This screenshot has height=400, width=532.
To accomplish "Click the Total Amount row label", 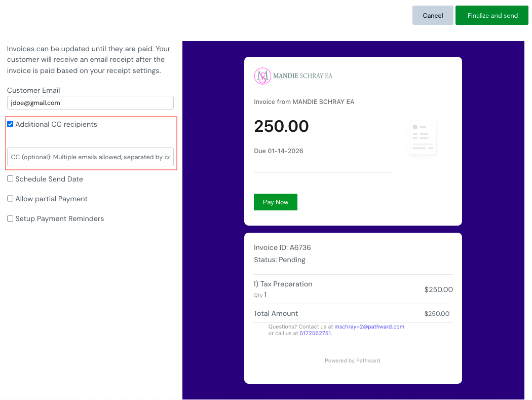I will 276,313.
